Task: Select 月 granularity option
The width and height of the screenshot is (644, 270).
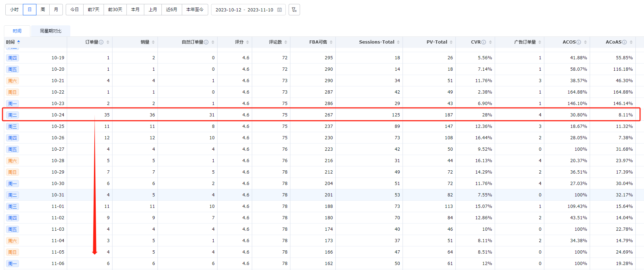Action: 56,10
